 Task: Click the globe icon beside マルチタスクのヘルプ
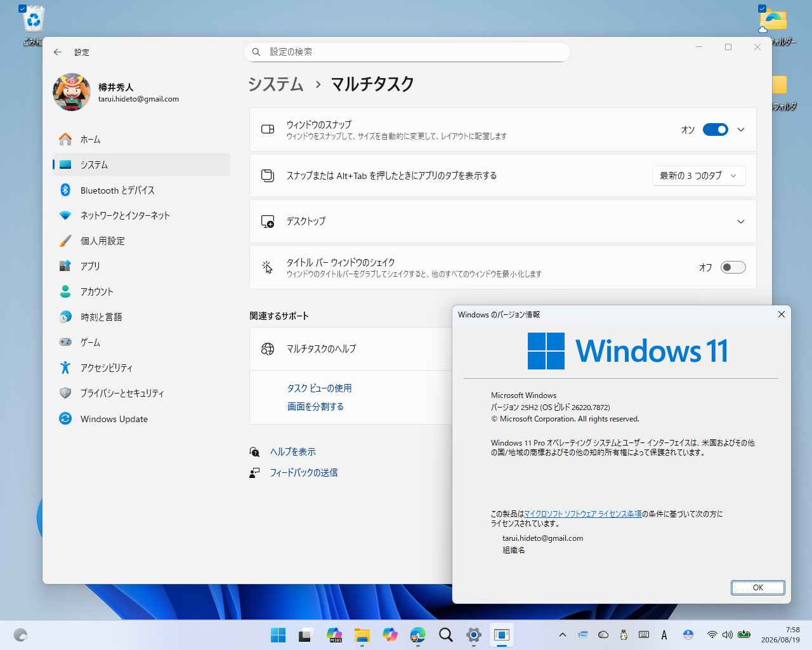tap(268, 348)
